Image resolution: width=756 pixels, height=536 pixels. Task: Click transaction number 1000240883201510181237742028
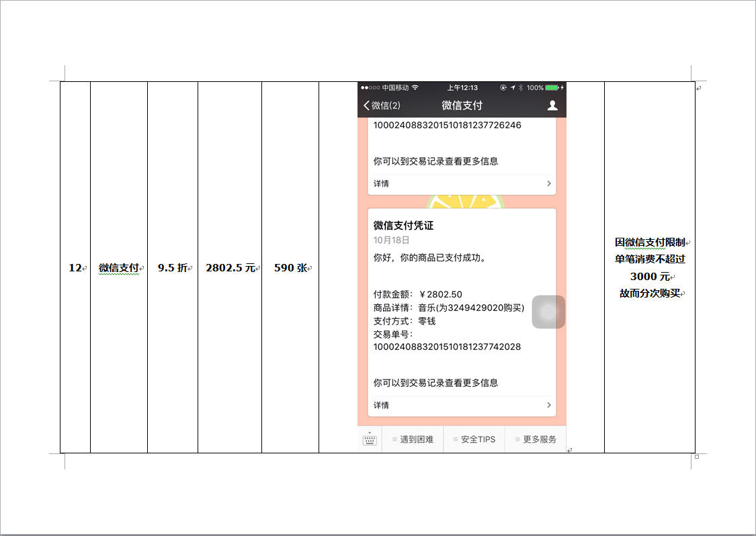coord(447,347)
